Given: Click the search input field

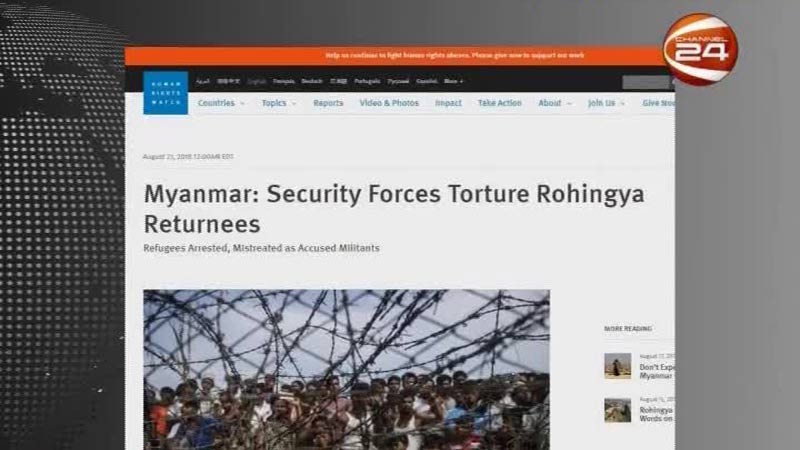Looking at the screenshot, I should click(645, 82).
